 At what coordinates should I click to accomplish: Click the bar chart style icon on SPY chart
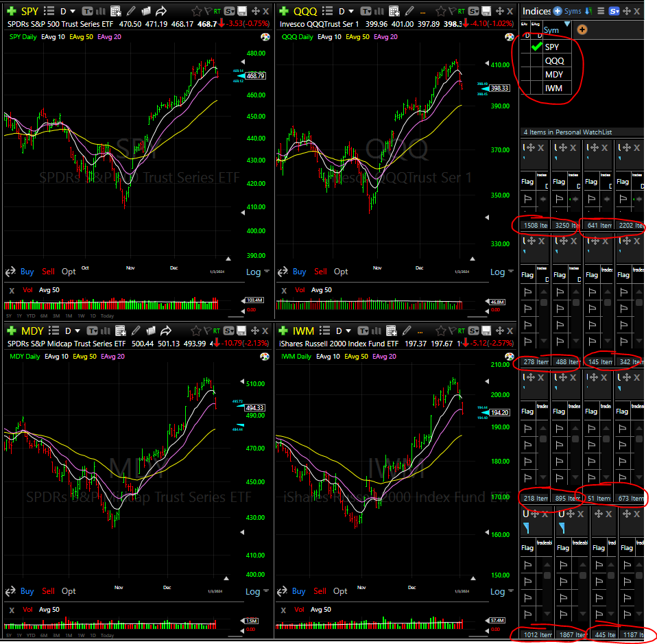click(x=101, y=11)
